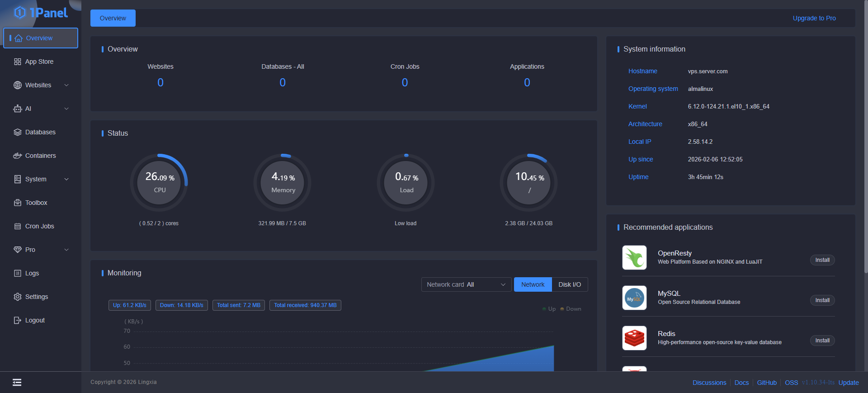Toggle the Up series in chart legend
This screenshot has height=393, width=868.
pos(549,309)
